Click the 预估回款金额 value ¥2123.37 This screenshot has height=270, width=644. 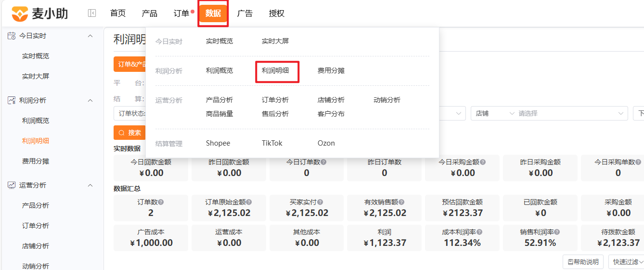[x=462, y=213]
